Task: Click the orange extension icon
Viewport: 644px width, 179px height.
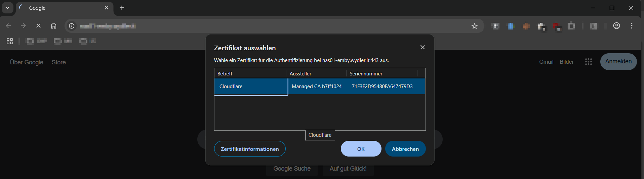Action: pyautogui.click(x=526, y=26)
